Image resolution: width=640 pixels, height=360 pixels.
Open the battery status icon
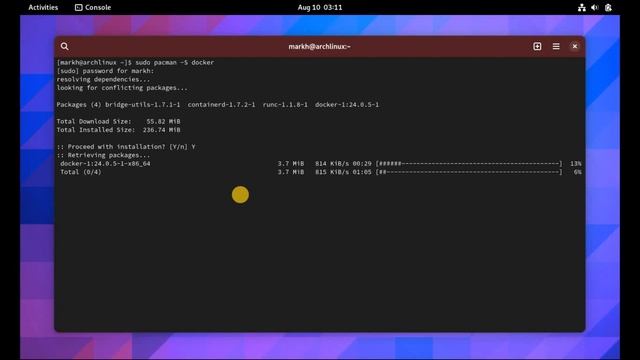point(608,7)
